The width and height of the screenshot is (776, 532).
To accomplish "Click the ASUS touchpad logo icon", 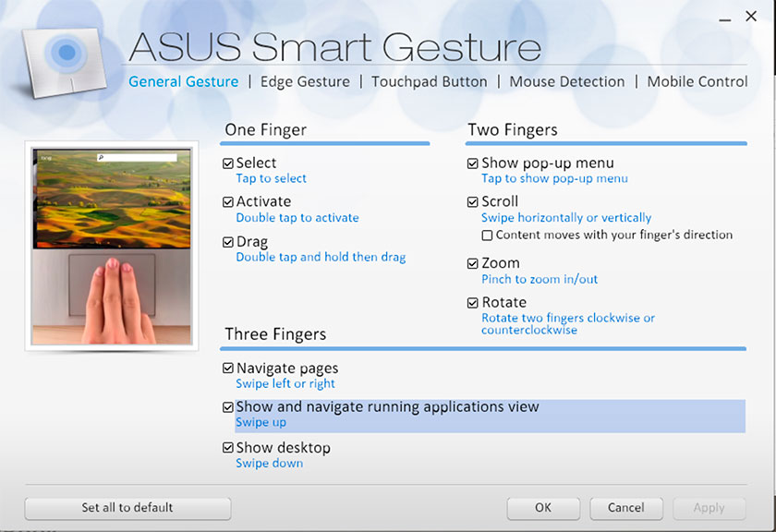I will click(65, 61).
